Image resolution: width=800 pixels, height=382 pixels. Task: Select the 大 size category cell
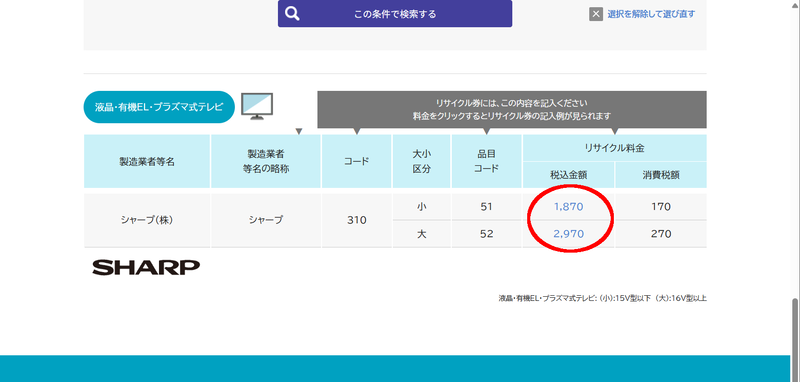click(x=421, y=234)
